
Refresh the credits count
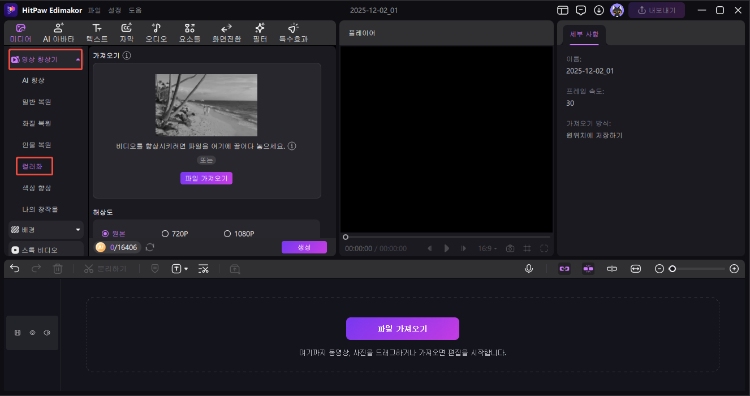coord(150,247)
